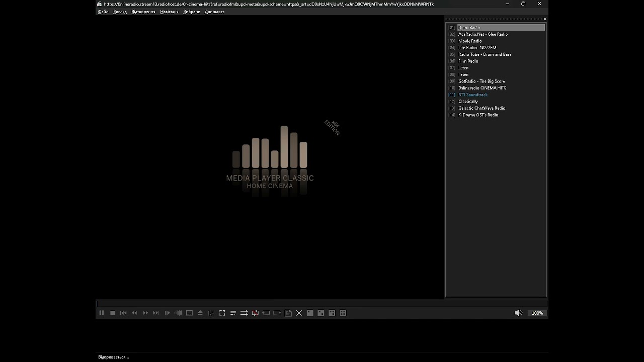
Task: Mute audio with the speaker icon
Action: 518,313
